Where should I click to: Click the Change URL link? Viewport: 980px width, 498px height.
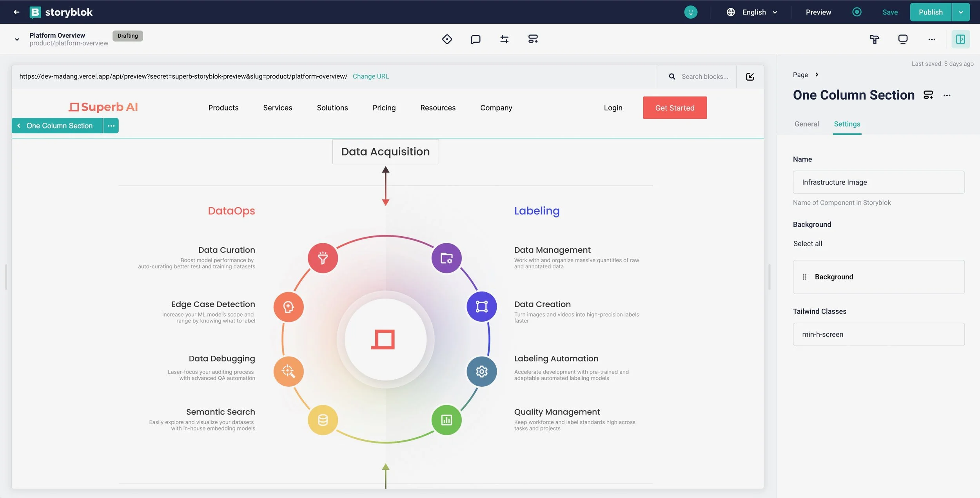(x=370, y=76)
